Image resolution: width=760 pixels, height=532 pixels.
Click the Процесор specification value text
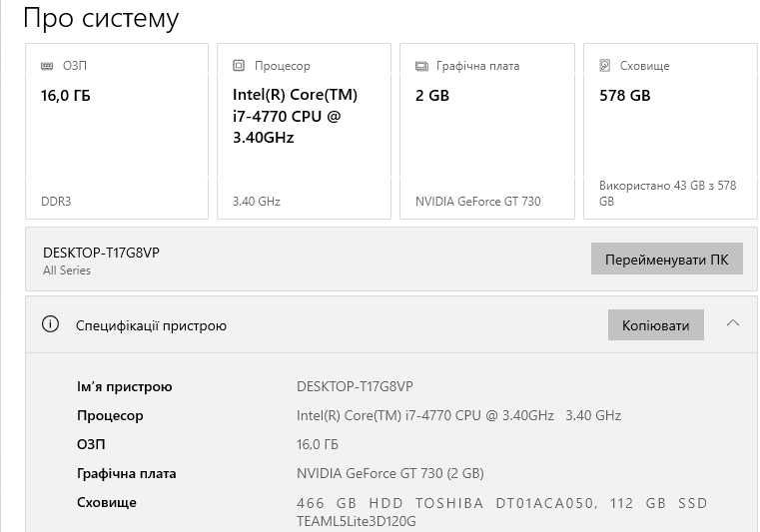pos(458,415)
